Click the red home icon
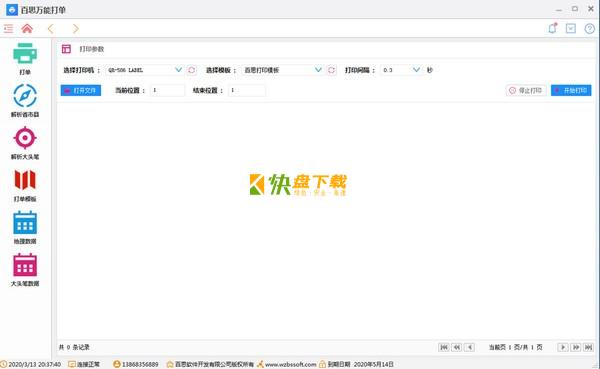 (x=27, y=29)
